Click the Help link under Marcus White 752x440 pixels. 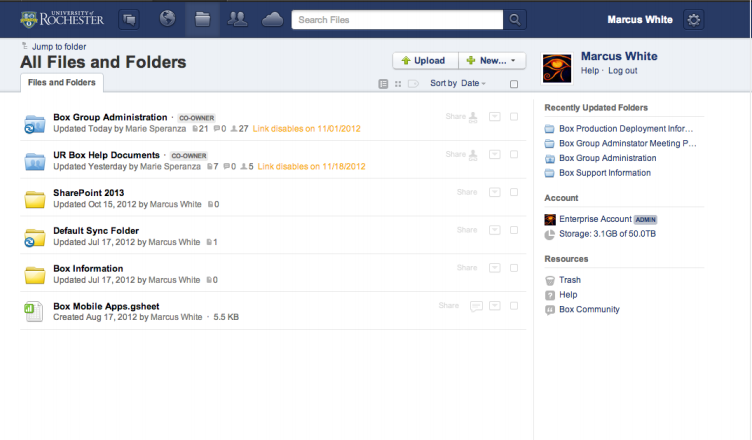(x=590, y=71)
